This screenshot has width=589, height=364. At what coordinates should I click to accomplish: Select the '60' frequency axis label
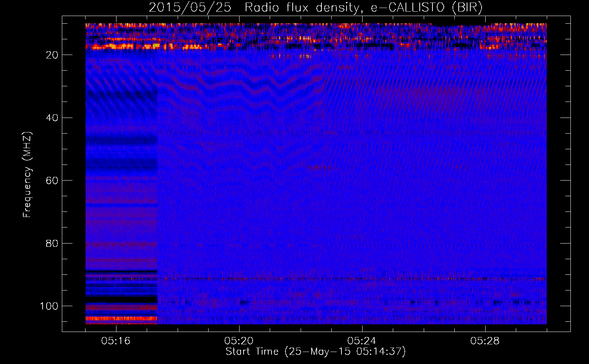[x=52, y=181]
